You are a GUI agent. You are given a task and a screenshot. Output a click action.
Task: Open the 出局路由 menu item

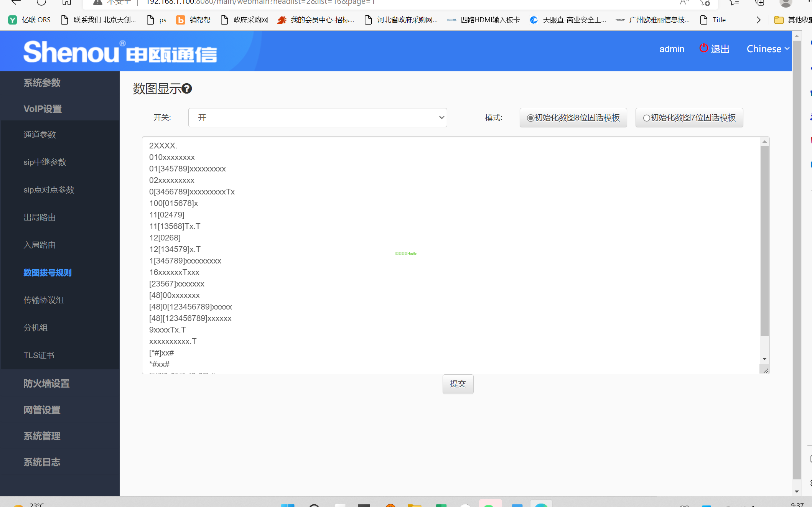click(x=40, y=217)
